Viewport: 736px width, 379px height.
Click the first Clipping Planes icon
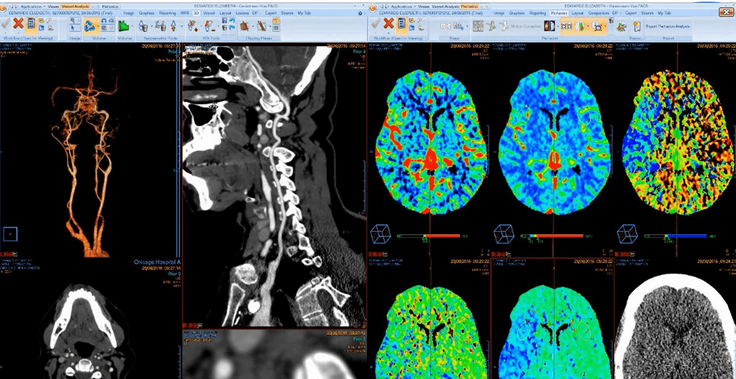[x=245, y=26]
